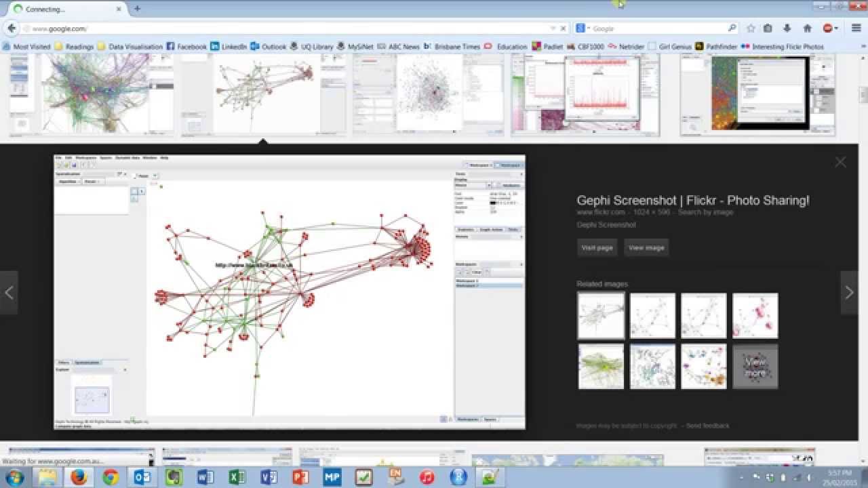The image size is (868, 488).
Task: Click the View image button
Action: pos(646,247)
